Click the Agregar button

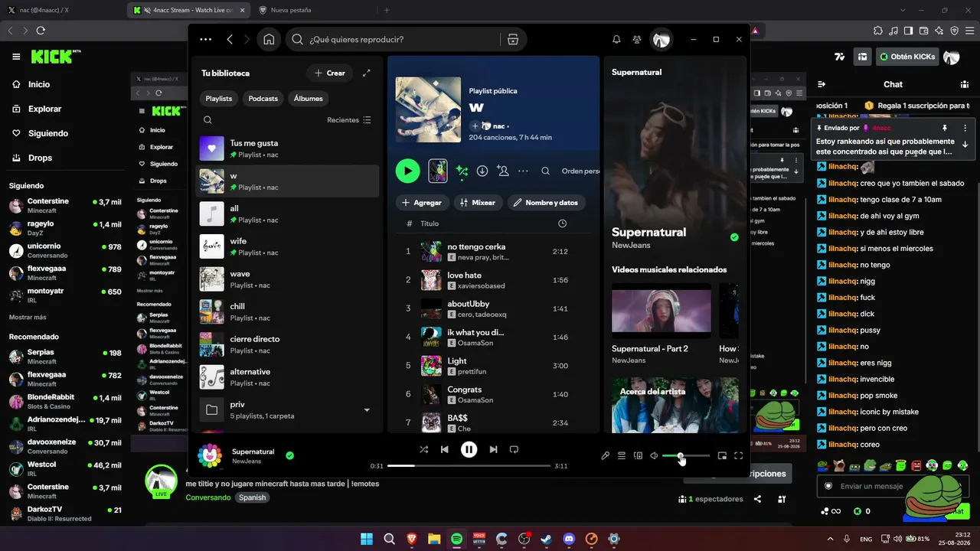pyautogui.click(x=423, y=203)
